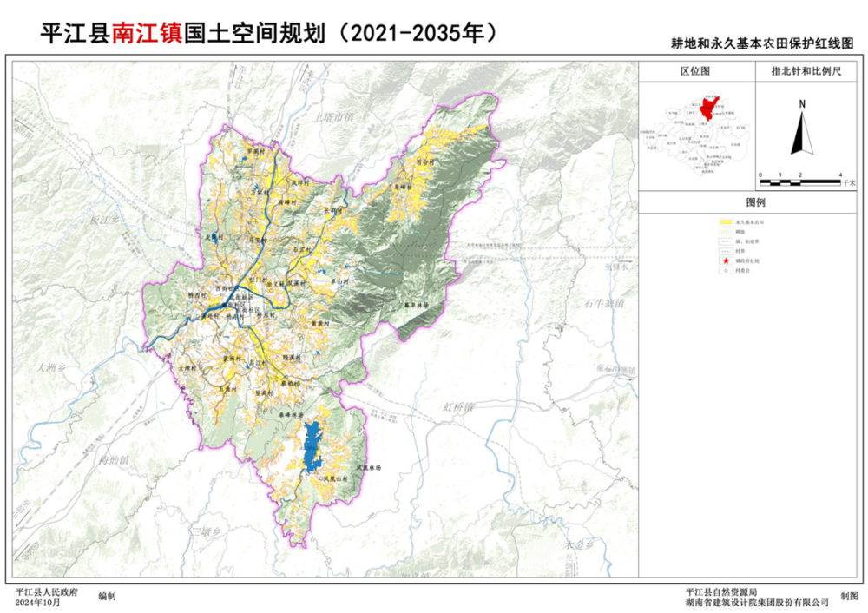This screenshot has width=868, height=613.
Task: Click the 虹桥镇 label on map
Action: (x=458, y=406)
